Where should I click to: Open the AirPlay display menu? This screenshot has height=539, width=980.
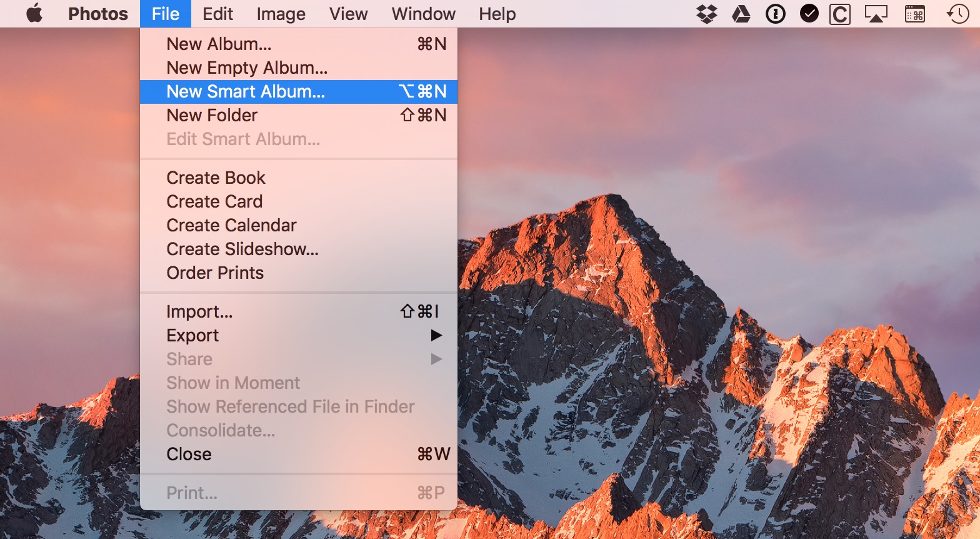[876, 14]
